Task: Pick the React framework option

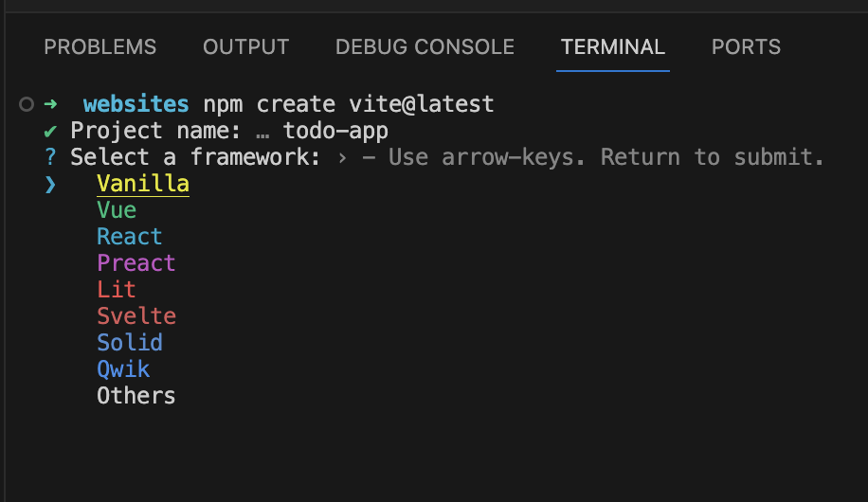Action: click(x=130, y=237)
